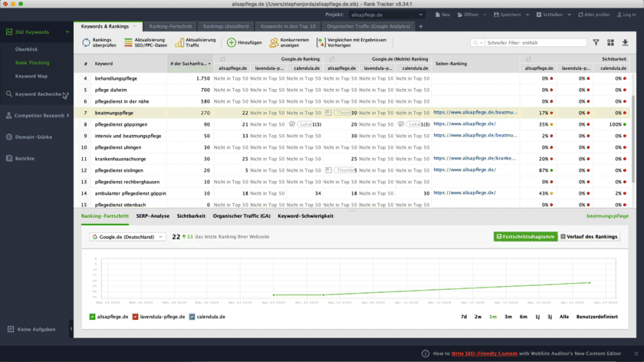Refresh Google.de (Mobile) Ranking column icon
The image size is (644, 362).
[332, 59]
